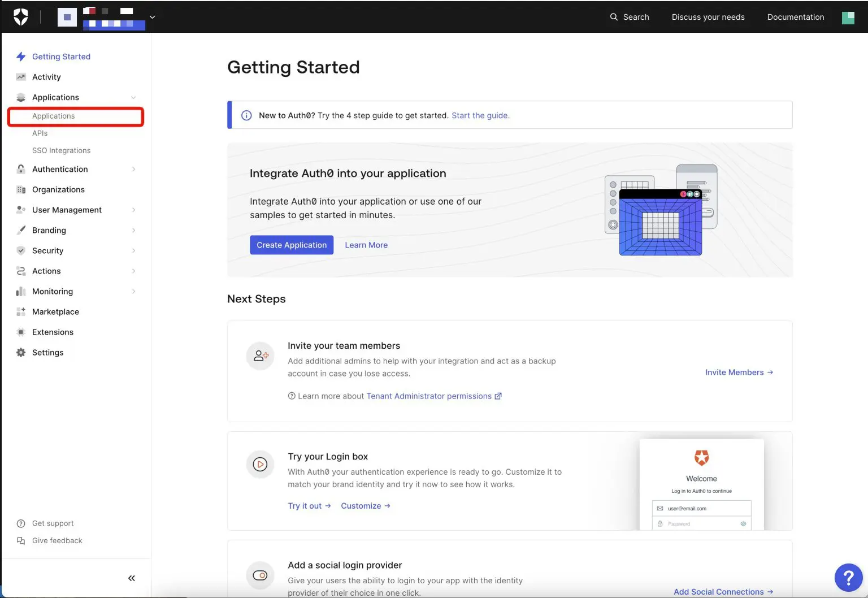The width and height of the screenshot is (868, 598).
Task: Click the Applications layers icon
Action: click(21, 97)
